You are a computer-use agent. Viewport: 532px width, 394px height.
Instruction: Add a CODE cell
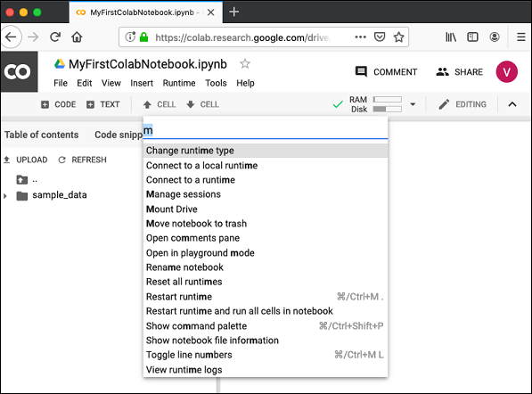(x=58, y=104)
